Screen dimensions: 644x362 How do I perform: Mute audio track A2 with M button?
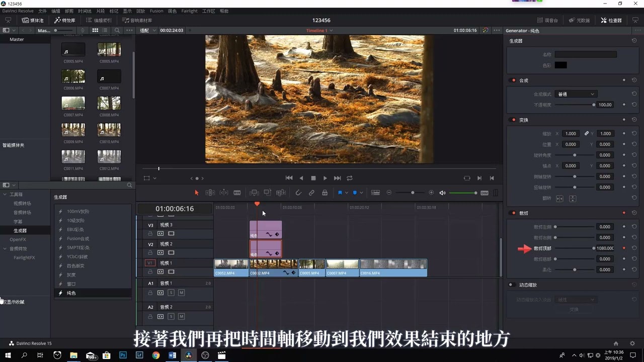point(181,316)
